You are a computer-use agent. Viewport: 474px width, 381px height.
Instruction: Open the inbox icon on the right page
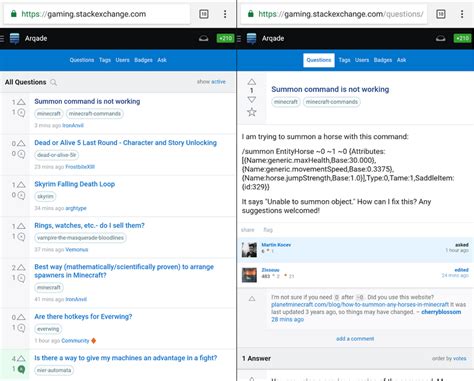[x=440, y=39]
